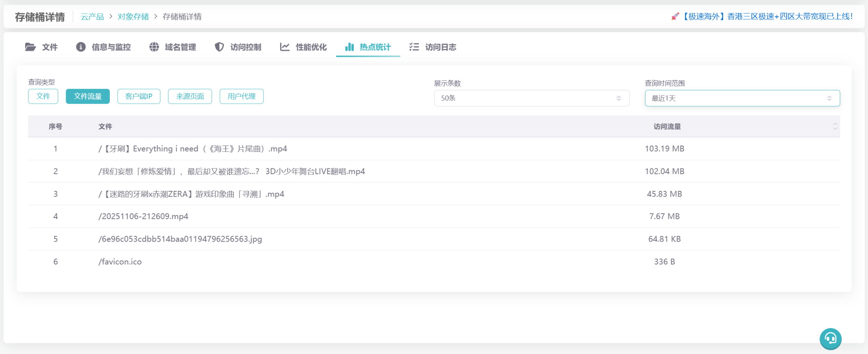The height and width of the screenshot is (354, 868).
Task: Expand the 查询时间范围 dropdown showing 最近1天
Action: pos(742,98)
